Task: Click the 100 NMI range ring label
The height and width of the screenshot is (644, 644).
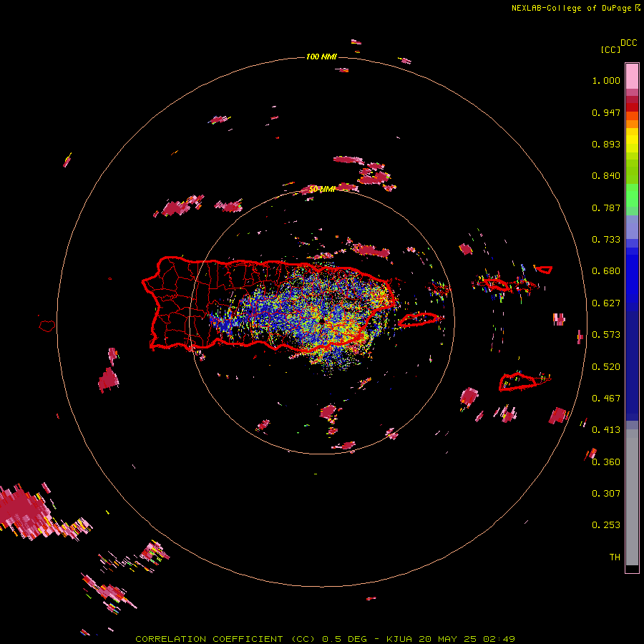Action: point(321,57)
